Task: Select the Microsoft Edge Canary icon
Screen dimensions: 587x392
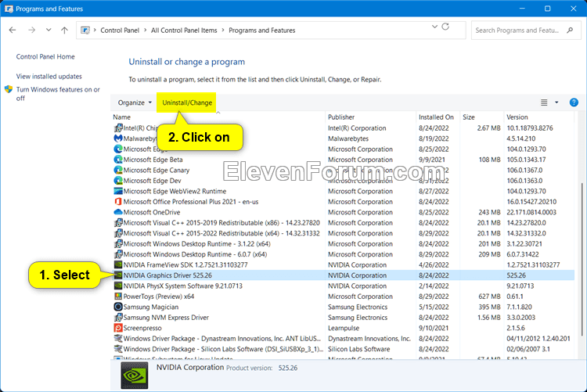Action: pyautogui.click(x=118, y=170)
